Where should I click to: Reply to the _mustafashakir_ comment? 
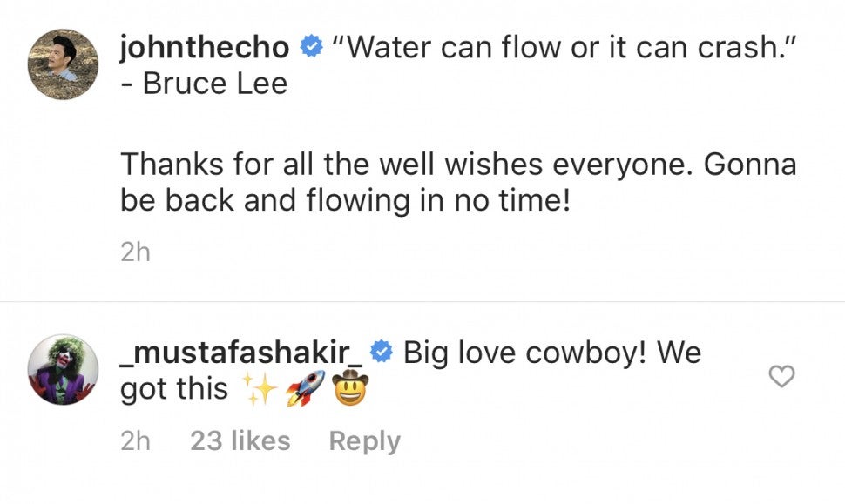tap(364, 440)
